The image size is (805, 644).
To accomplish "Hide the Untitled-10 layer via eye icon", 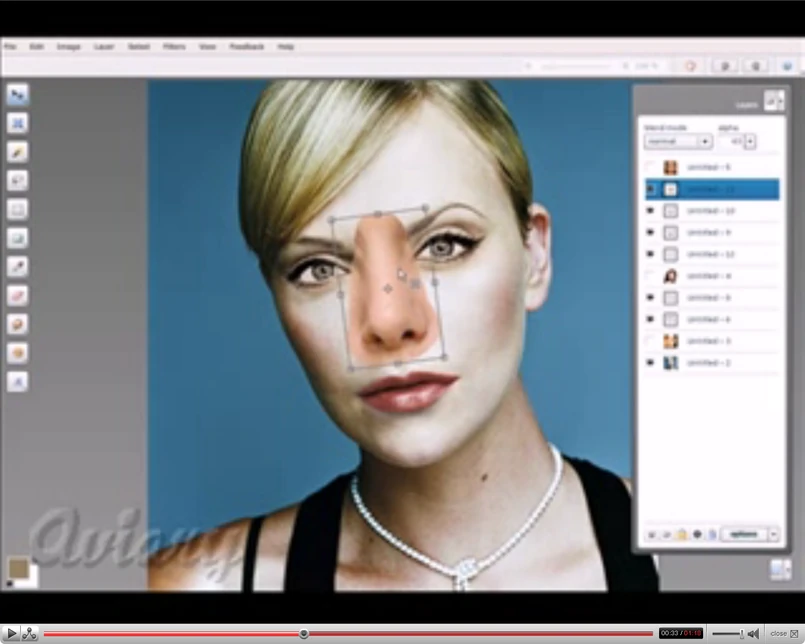I will coord(651,211).
